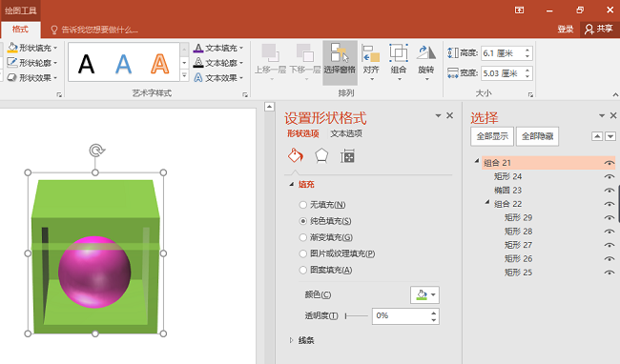Open the Effects pentagon tab

tap(321, 155)
